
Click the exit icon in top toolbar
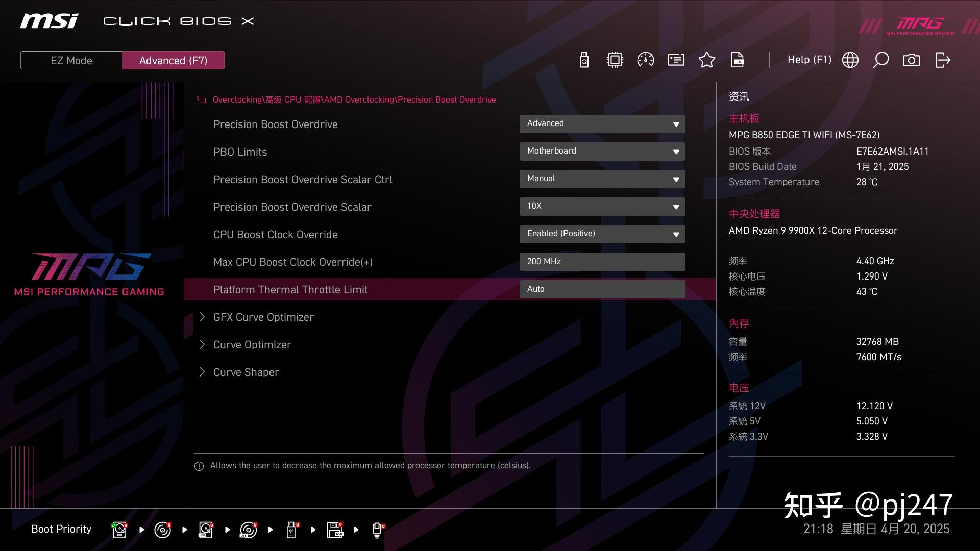point(942,60)
